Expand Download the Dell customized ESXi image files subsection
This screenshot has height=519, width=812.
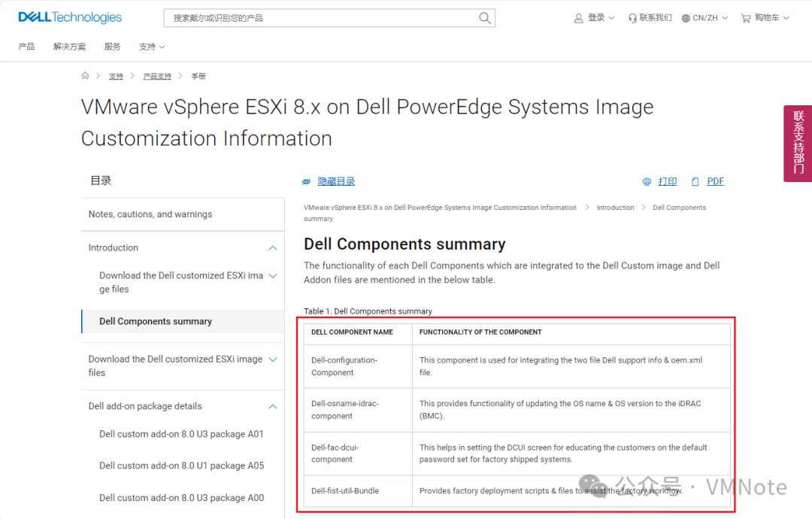pyautogui.click(x=273, y=276)
